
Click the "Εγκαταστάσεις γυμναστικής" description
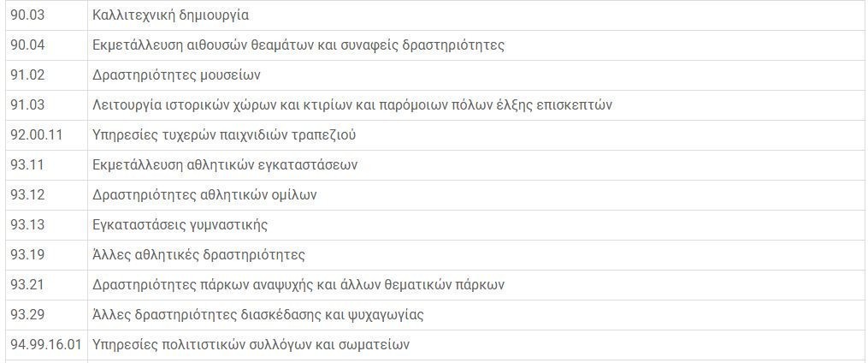coord(180,224)
